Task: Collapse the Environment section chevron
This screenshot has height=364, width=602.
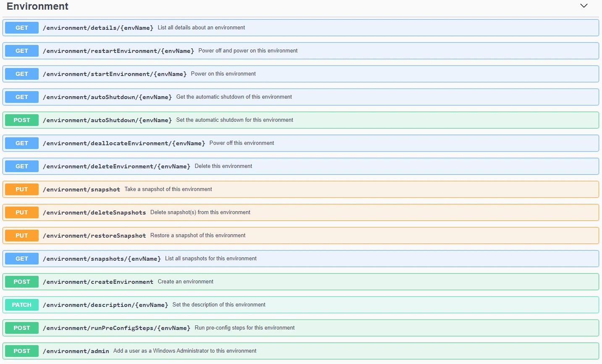Action: pyautogui.click(x=584, y=6)
